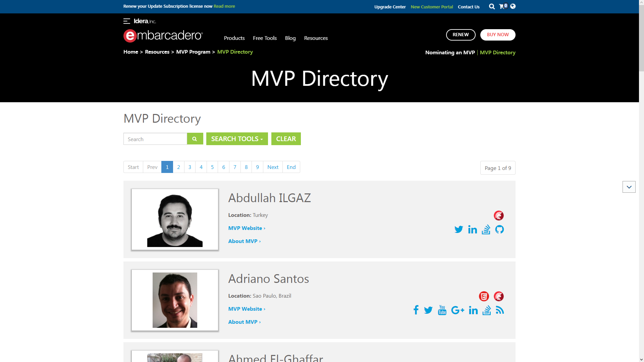The image size is (644, 362).
Task: Click the Page 1 of 9 indicator
Action: pos(498,168)
